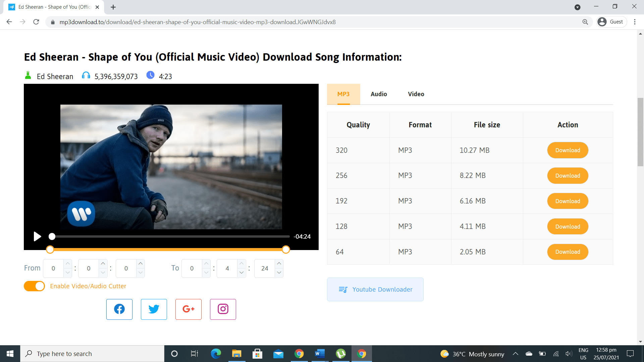Image resolution: width=644 pixels, height=362 pixels.
Task: Open the Guest profile menu
Action: point(612,22)
